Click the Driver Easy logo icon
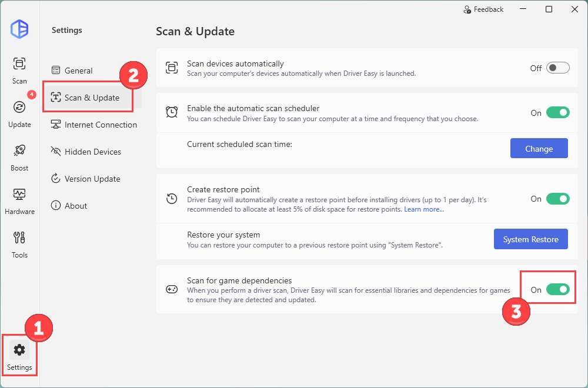 point(19,29)
